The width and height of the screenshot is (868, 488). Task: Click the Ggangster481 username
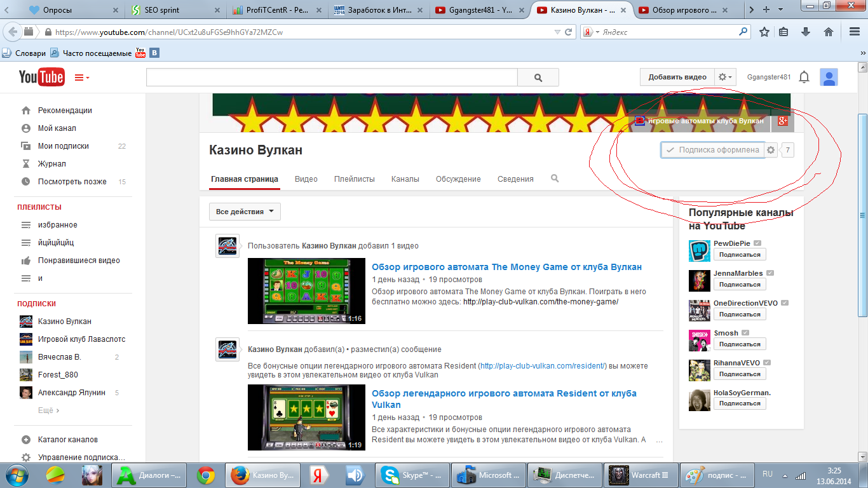pos(769,77)
